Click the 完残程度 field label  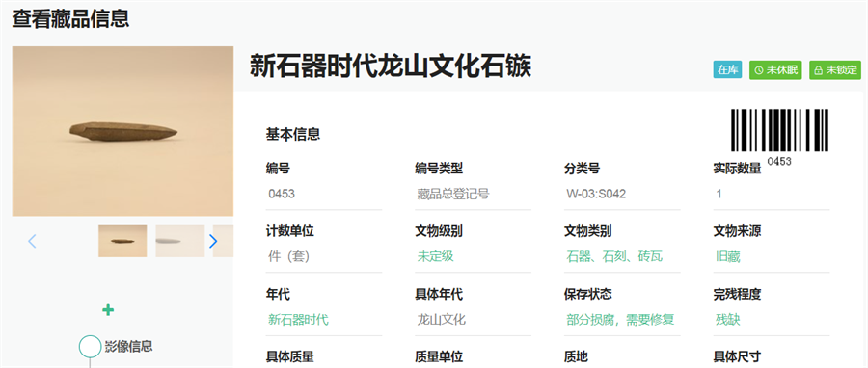tap(738, 294)
